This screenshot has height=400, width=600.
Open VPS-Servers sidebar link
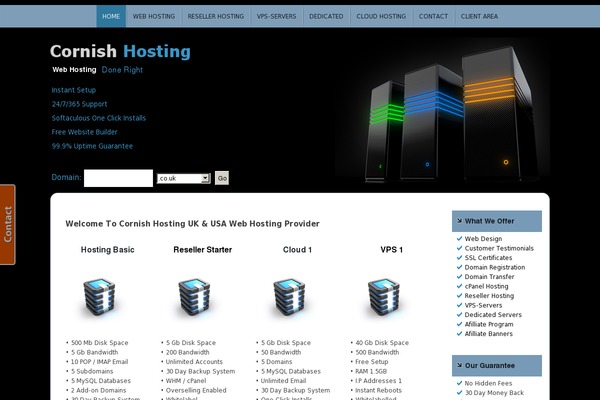pyautogui.click(x=483, y=305)
